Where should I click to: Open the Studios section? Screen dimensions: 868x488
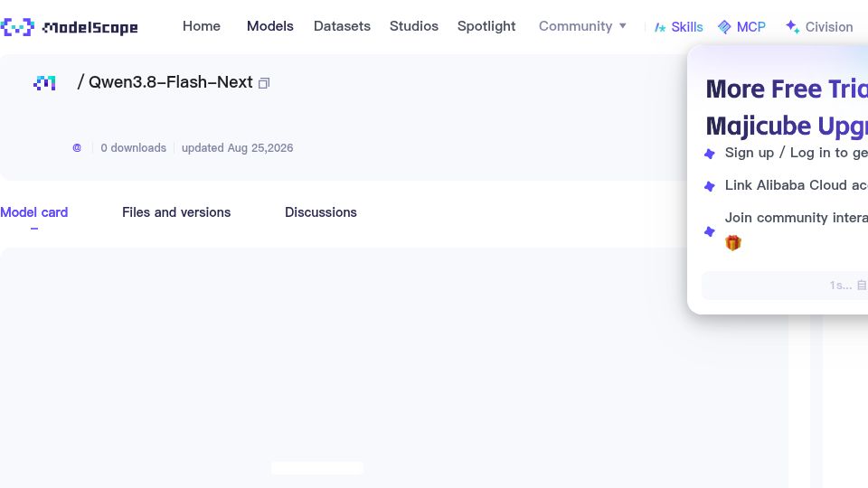coord(414,26)
